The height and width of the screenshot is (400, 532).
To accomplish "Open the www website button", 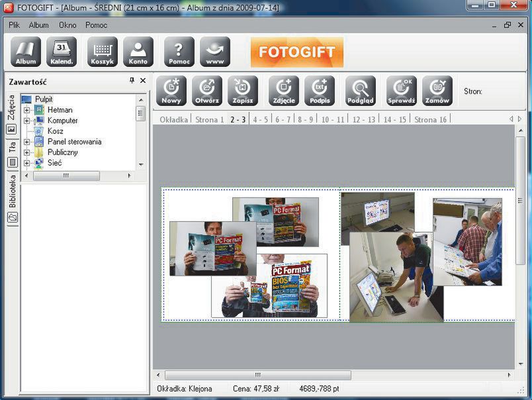I will click(215, 52).
